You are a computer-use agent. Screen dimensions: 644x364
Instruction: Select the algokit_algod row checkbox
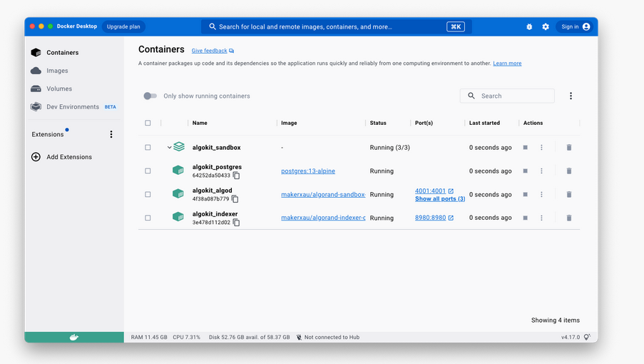tap(148, 194)
